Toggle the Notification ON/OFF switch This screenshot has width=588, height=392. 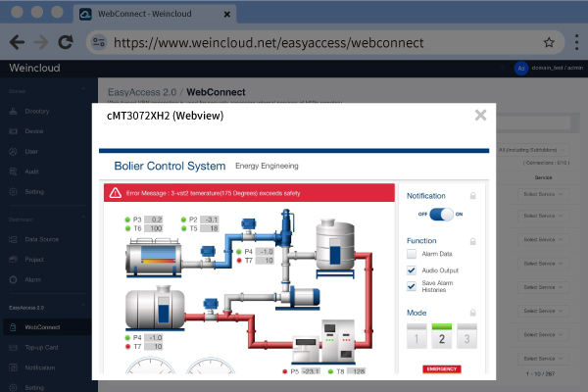pos(441,215)
